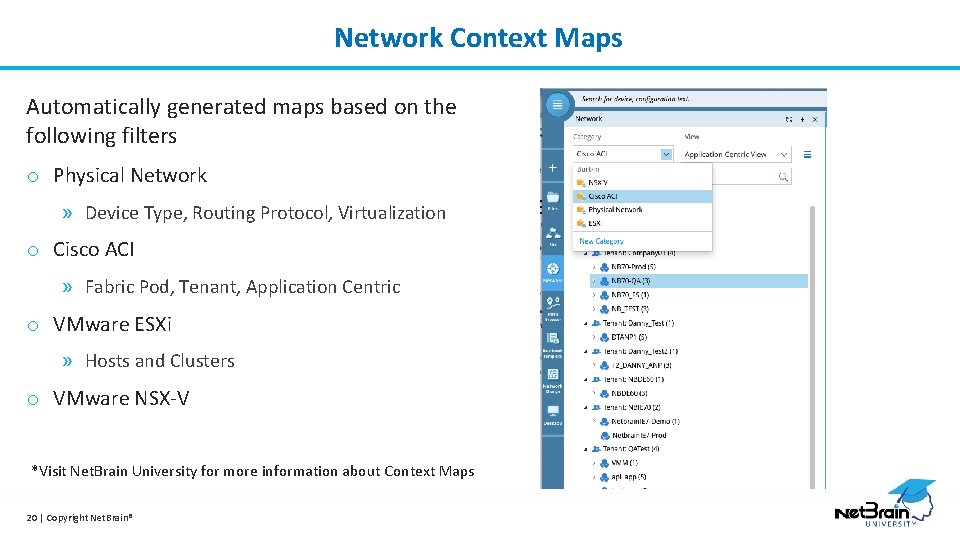Select the NBDL60 (3) tree item
Screen dimensions: 960x540
tap(629, 394)
